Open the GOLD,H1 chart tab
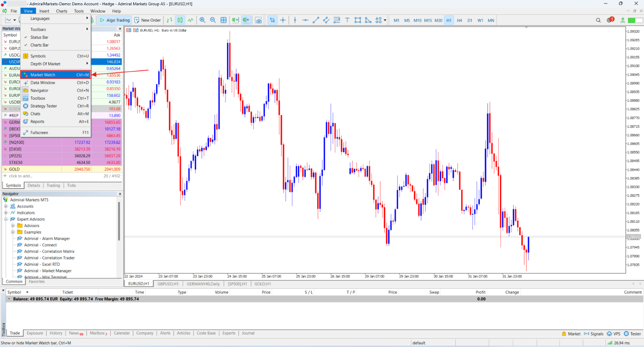This screenshot has width=644, height=347. (x=262, y=284)
